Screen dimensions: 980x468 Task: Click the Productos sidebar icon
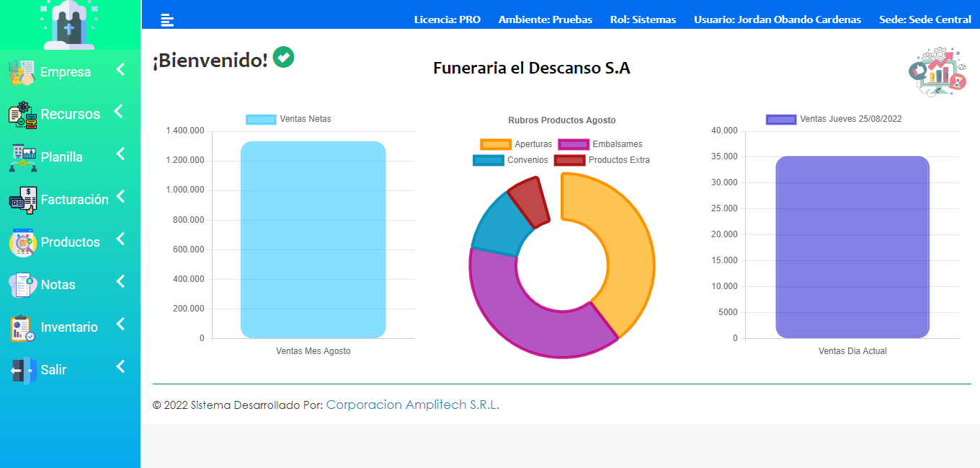click(x=22, y=242)
